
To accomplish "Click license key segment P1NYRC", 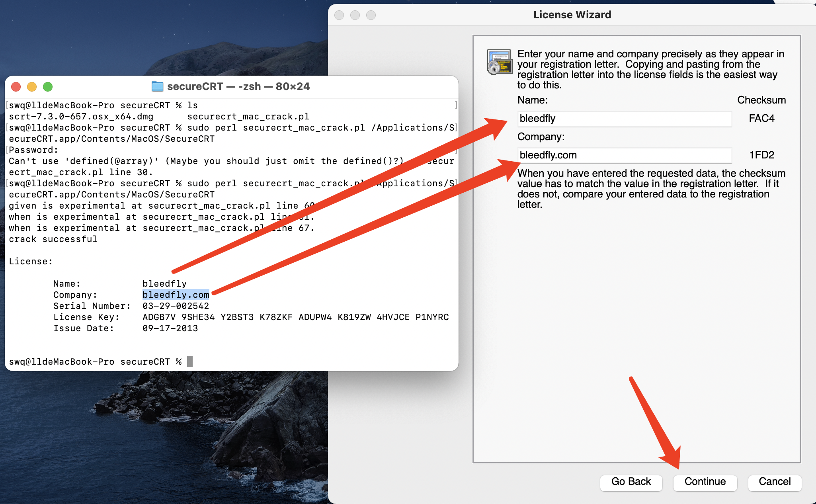I will 432,317.
